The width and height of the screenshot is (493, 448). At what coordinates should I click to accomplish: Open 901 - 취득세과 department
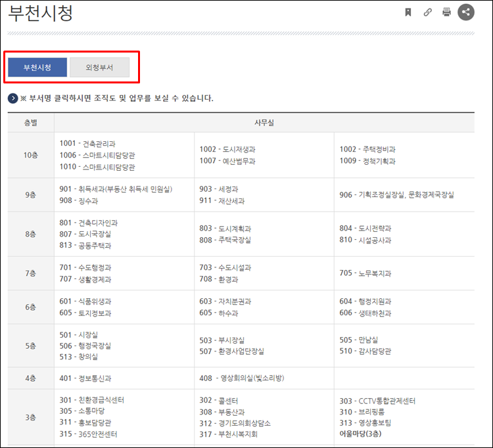tap(116, 189)
